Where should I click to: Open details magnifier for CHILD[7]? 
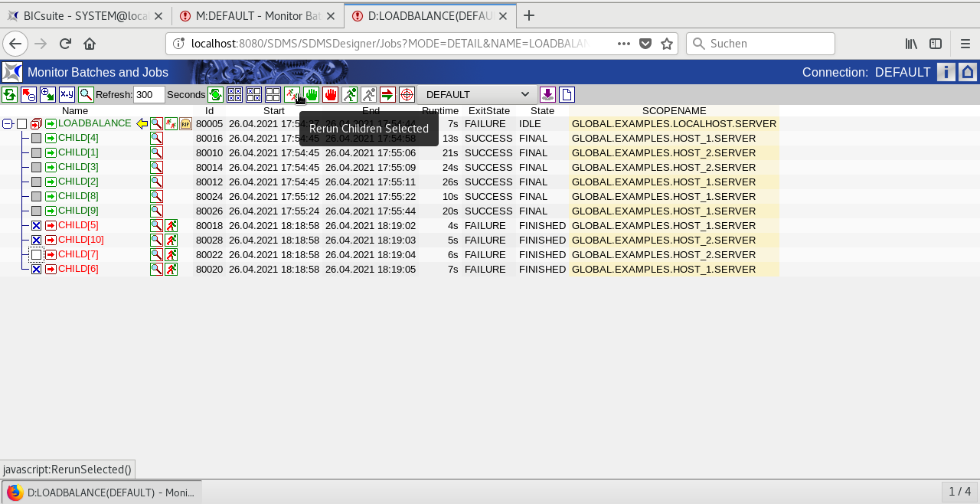coord(156,254)
